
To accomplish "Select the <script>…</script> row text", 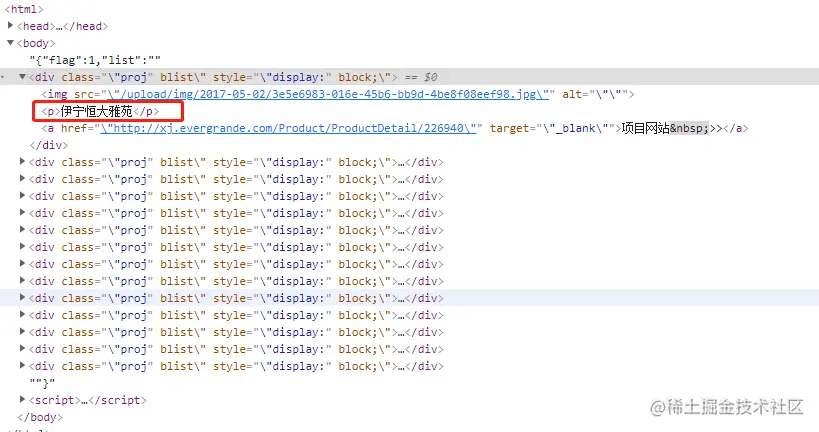I will [x=88, y=400].
